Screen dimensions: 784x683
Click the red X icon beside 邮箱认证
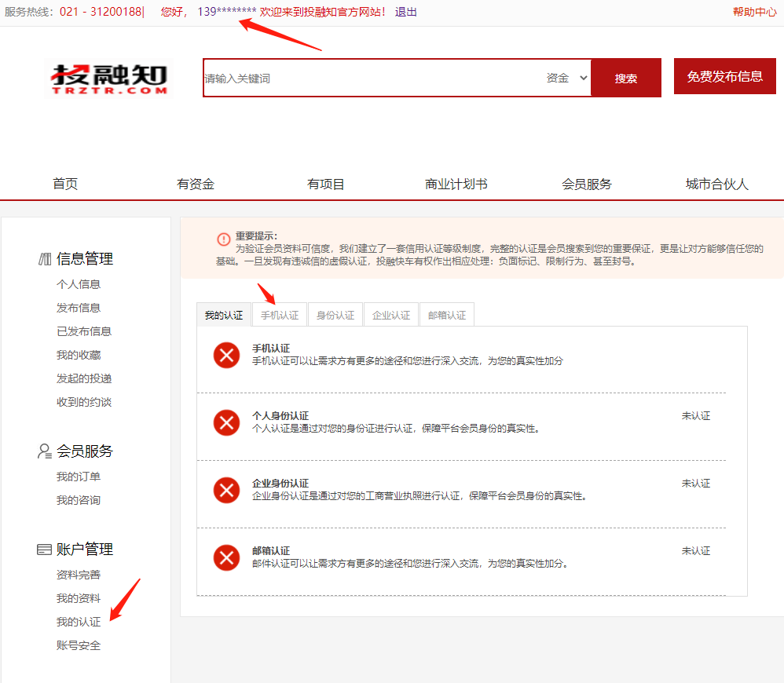225,557
